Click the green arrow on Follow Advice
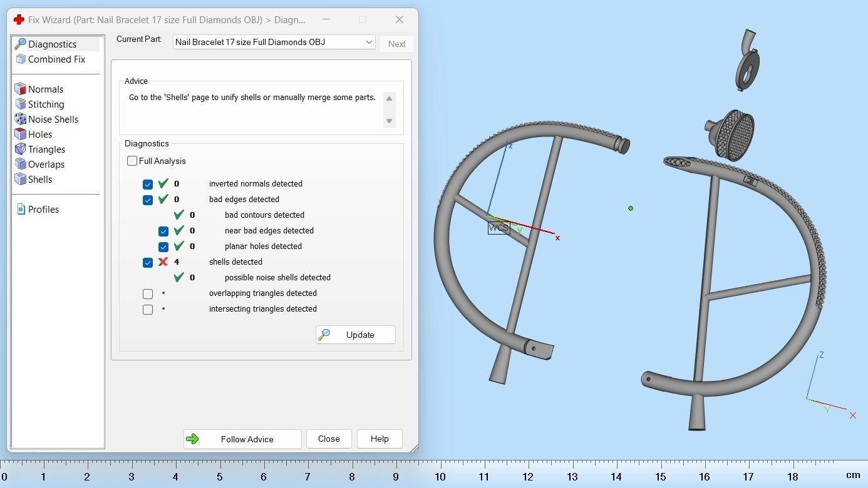Image resolution: width=868 pixels, height=488 pixels. (192, 439)
